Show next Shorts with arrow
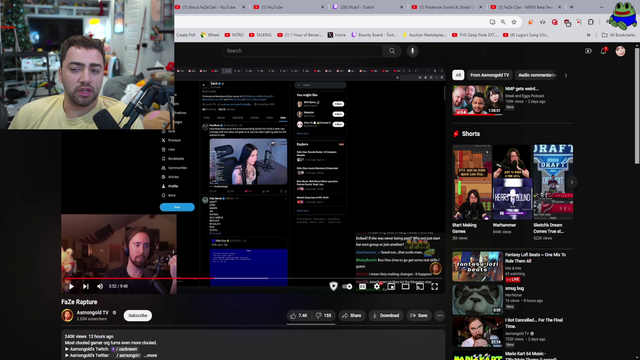Image resolution: width=640 pixels, height=360 pixels. point(572,182)
